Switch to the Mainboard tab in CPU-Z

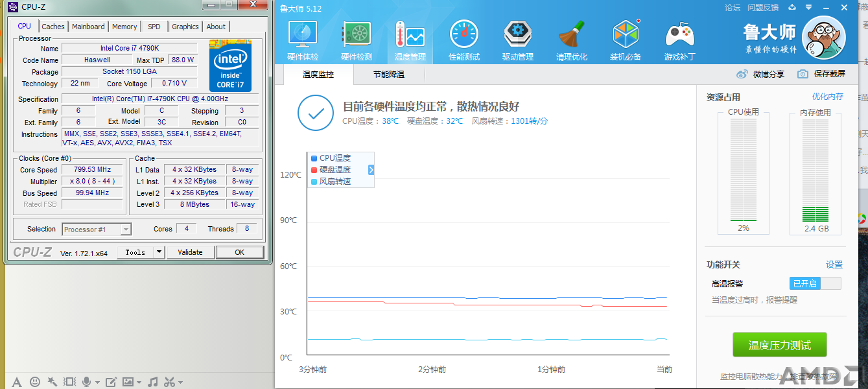88,27
